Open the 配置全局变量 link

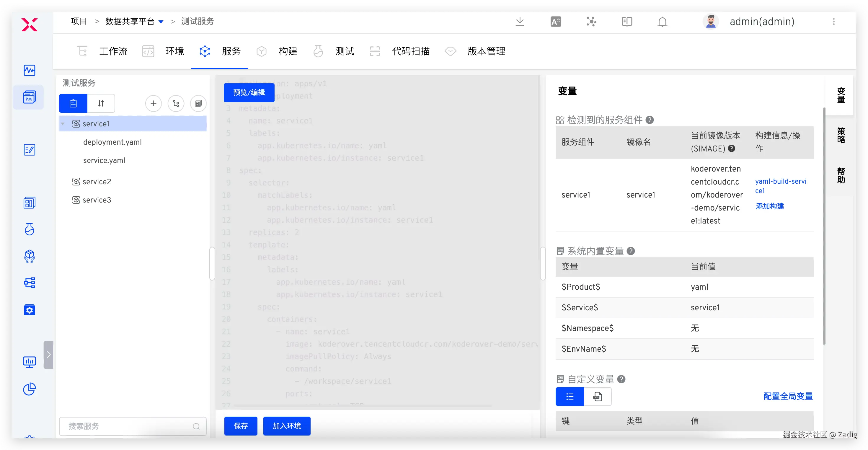tap(788, 396)
